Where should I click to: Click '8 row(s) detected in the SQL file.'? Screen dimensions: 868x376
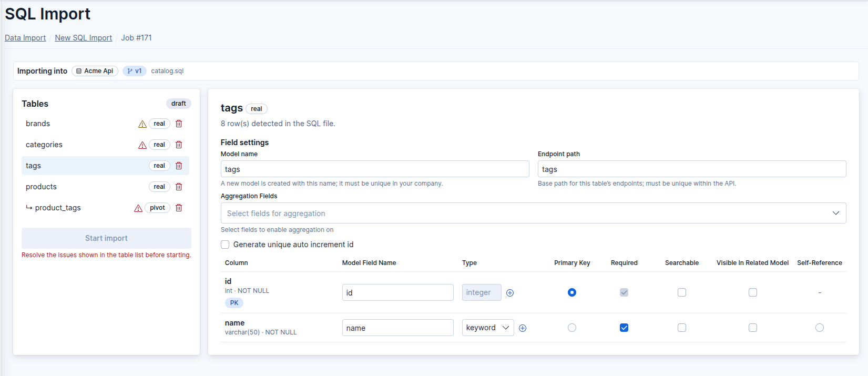[278, 124]
